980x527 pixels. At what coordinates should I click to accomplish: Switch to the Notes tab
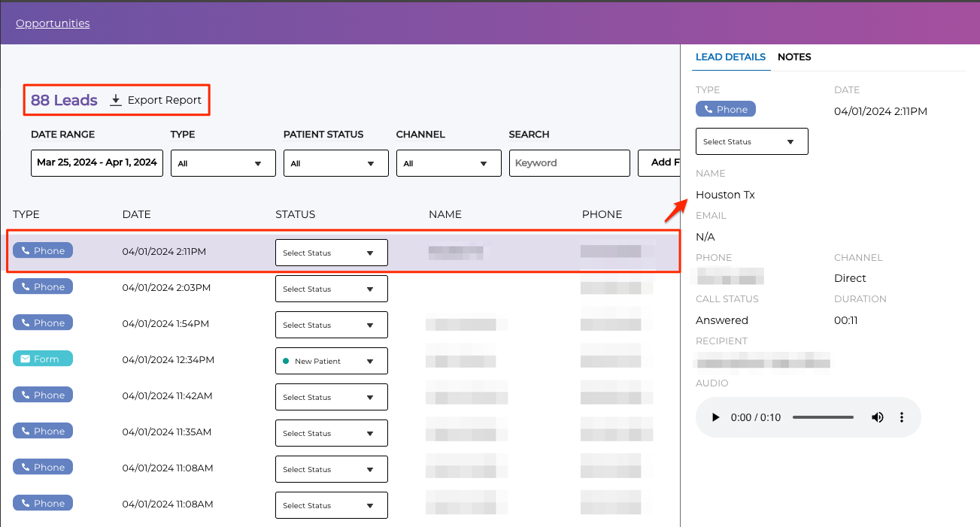pos(794,57)
